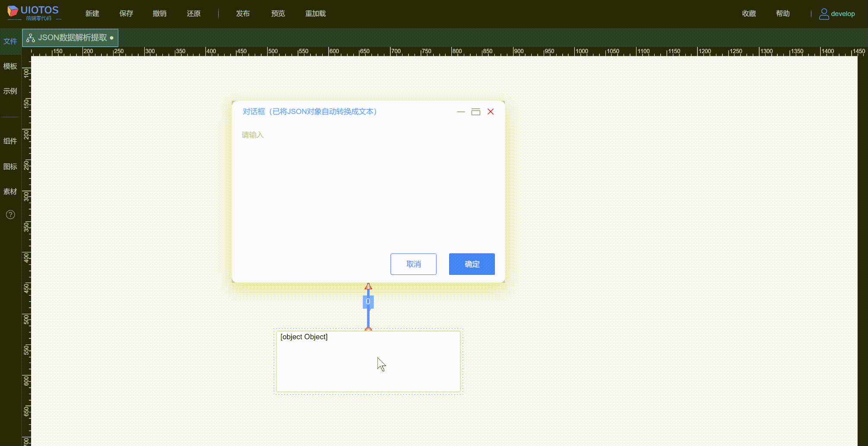Viewport: 868px width, 446px height.
Task: Focus the 请输入 text area in dialog
Action: point(368,186)
